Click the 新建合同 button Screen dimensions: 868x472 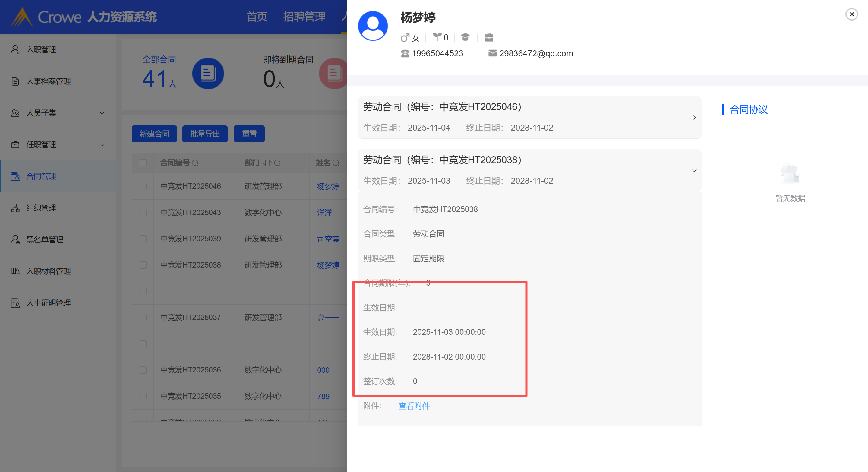point(154,134)
